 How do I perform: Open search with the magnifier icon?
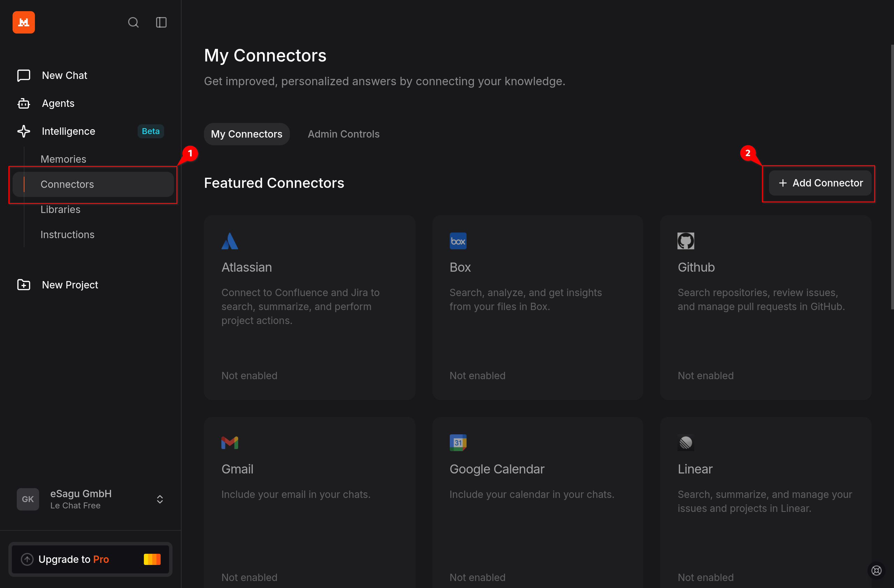[133, 23]
